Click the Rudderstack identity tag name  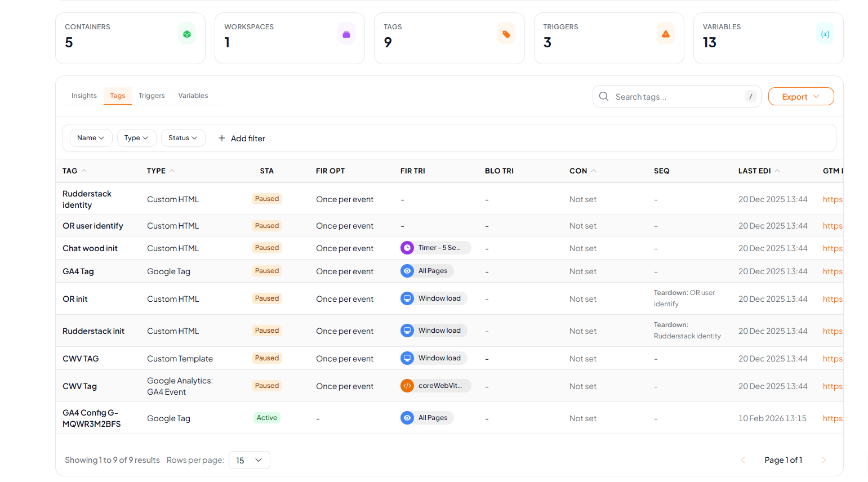point(87,199)
